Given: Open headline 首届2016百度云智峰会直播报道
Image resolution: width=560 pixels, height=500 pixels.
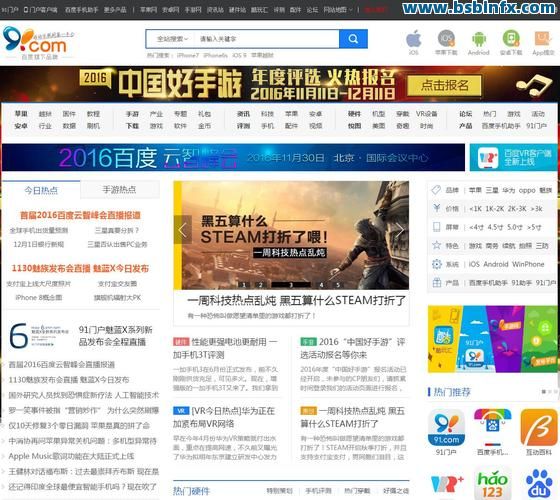Looking at the screenshot, I should (x=80, y=215).
